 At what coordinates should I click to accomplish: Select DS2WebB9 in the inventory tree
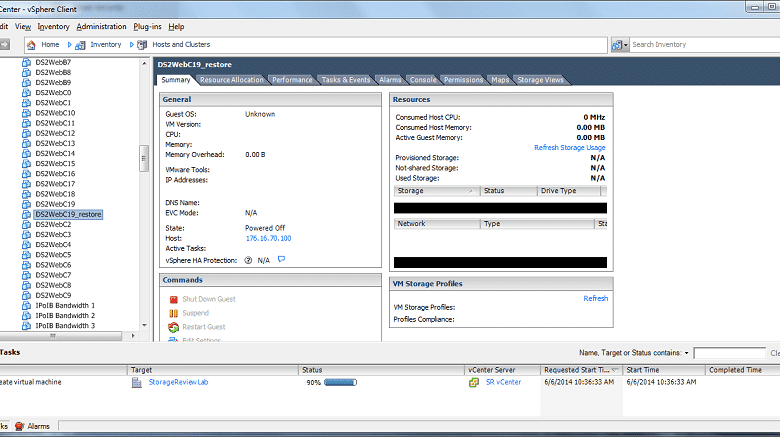pos(53,83)
